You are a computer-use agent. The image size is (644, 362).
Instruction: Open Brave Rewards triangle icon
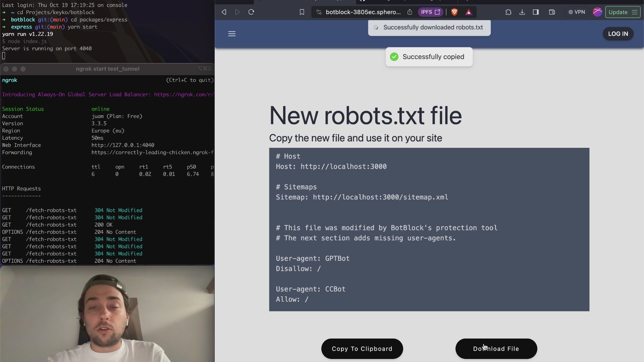coord(469,12)
